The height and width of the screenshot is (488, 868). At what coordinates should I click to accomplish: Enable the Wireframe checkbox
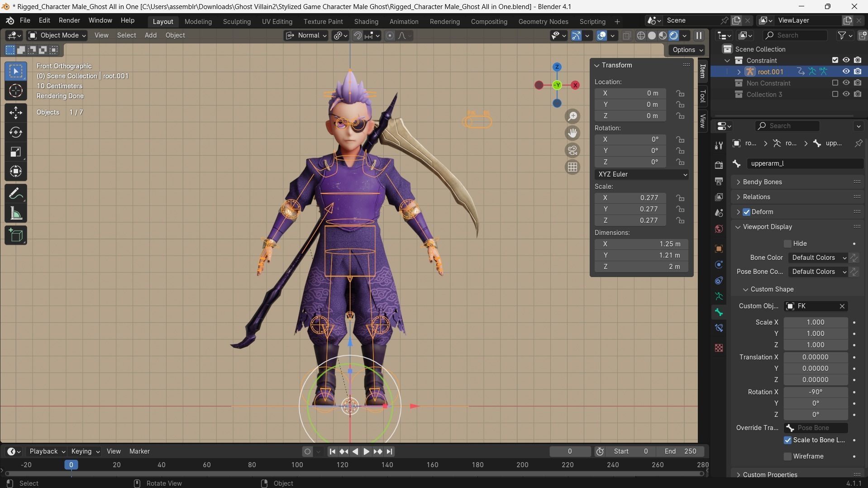pyautogui.click(x=787, y=456)
